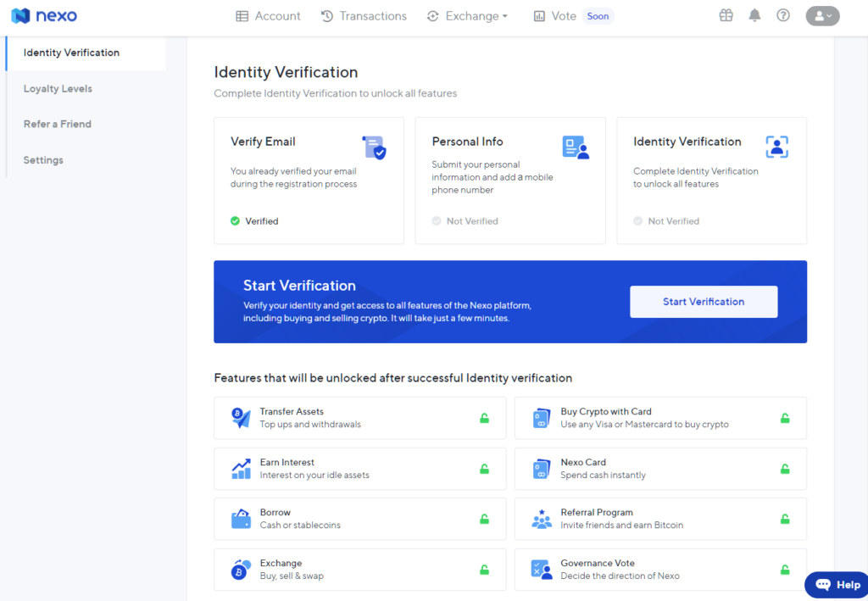Open Refer a Friend in the sidebar
868x601 pixels.
[57, 124]
